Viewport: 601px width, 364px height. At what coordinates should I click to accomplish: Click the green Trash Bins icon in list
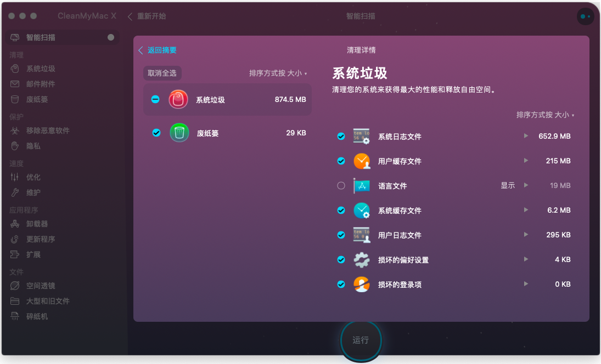(x=179, y=133)
